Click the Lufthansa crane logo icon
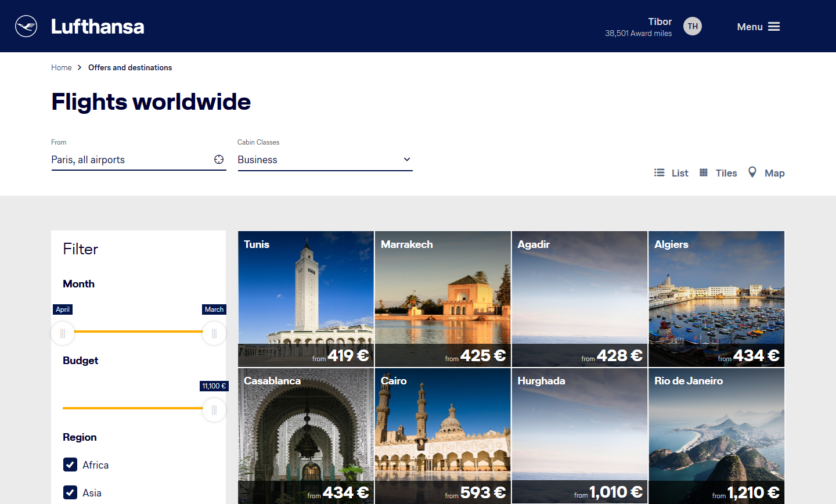The height and width of the screenshot is (504, 836). 26,26
